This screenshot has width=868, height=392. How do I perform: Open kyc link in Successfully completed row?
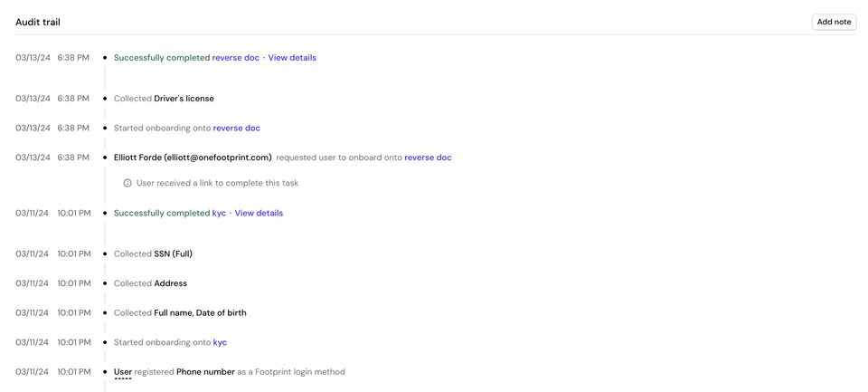(219, 214)
